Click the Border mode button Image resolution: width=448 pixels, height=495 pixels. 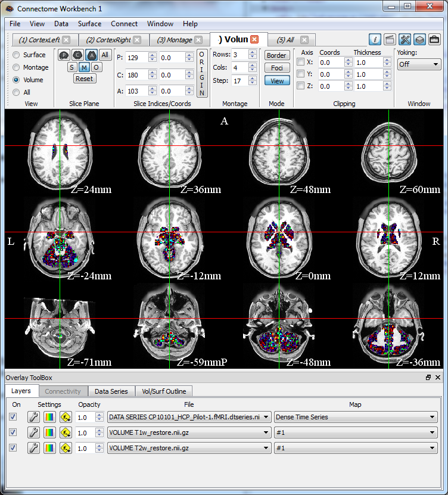[x=277, y=55]
